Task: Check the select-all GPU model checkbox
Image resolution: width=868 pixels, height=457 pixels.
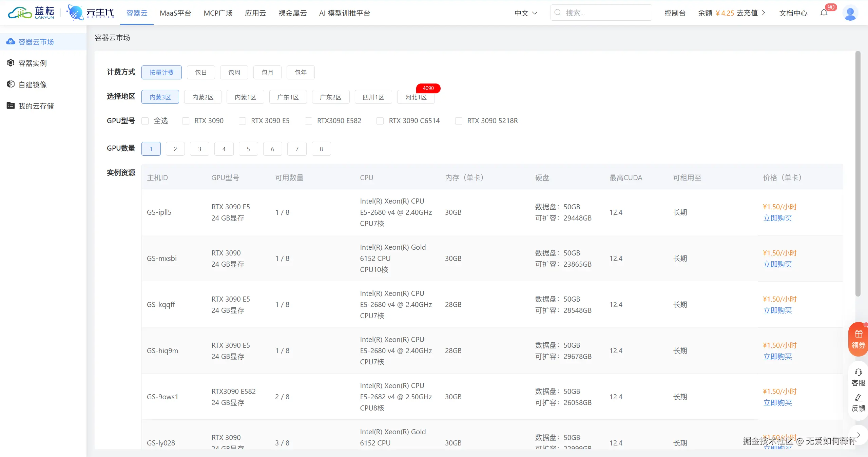Action: point(145,121)
